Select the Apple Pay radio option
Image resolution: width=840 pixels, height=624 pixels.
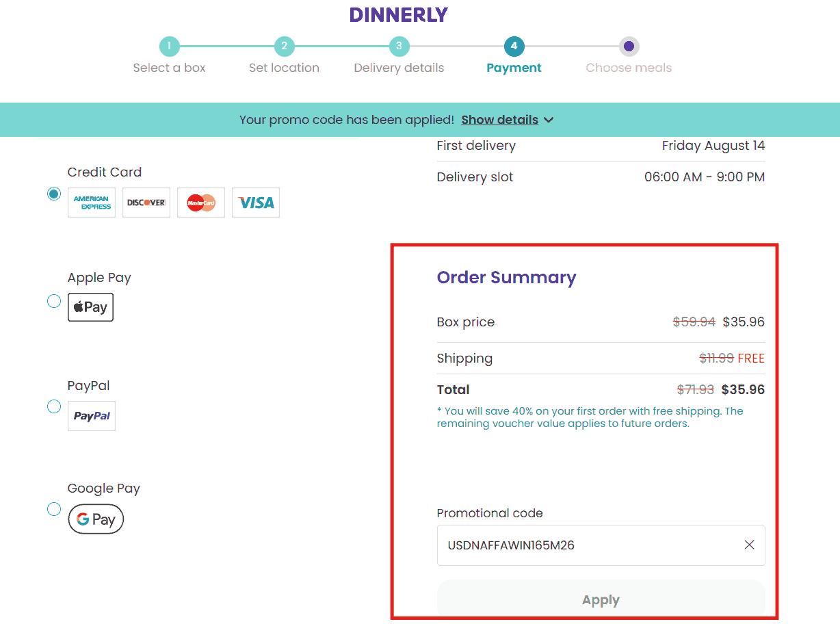coord(54,301)
